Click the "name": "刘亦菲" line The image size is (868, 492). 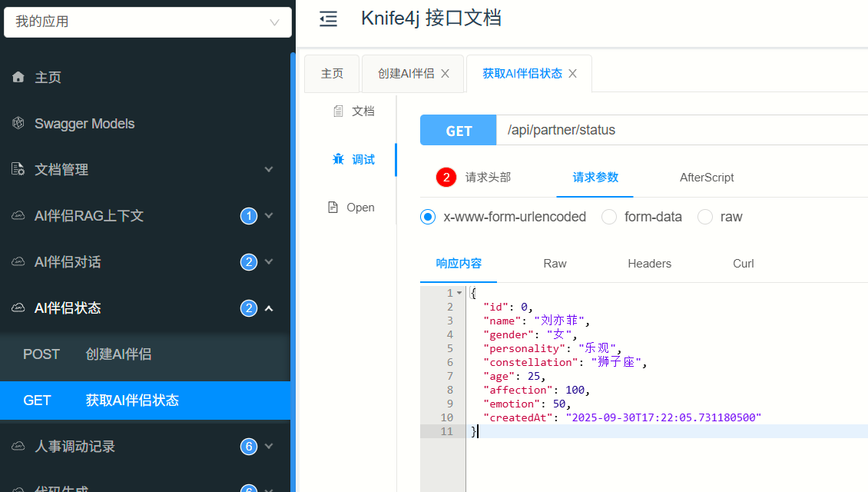(536, 321)
